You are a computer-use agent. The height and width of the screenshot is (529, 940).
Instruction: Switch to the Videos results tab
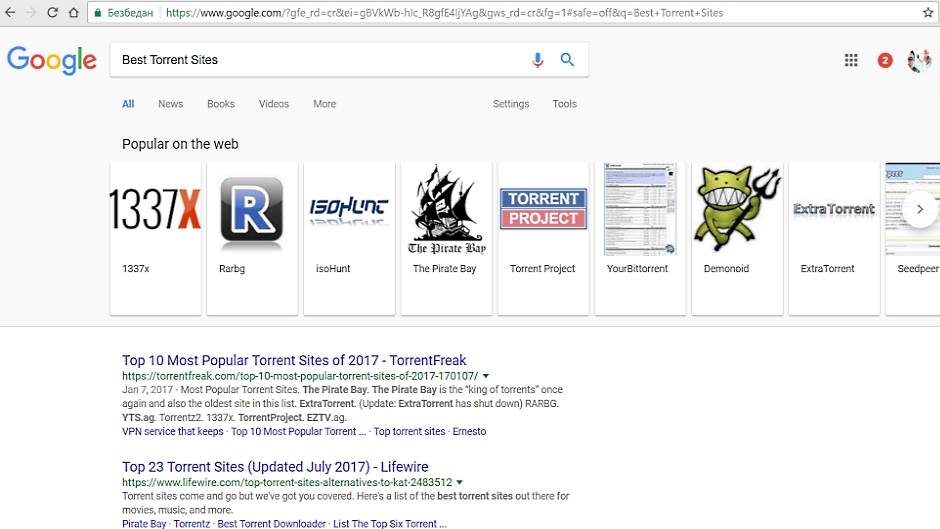coord(273,104)
